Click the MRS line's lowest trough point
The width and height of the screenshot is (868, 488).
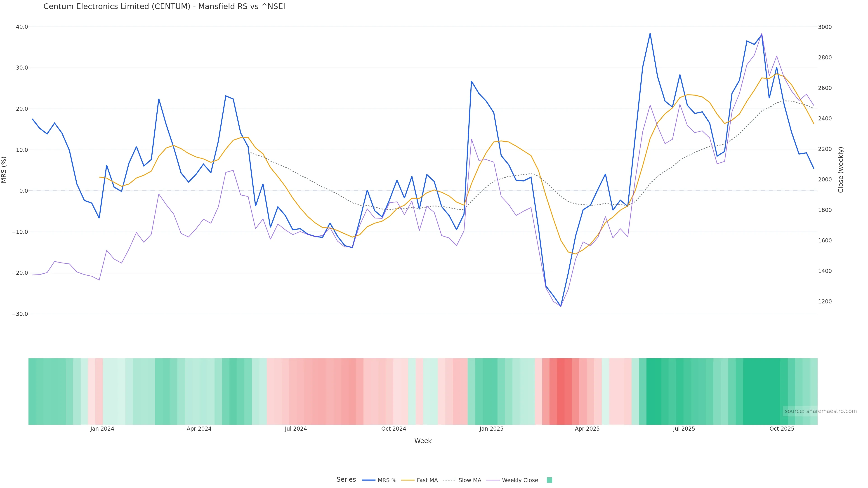561,306
